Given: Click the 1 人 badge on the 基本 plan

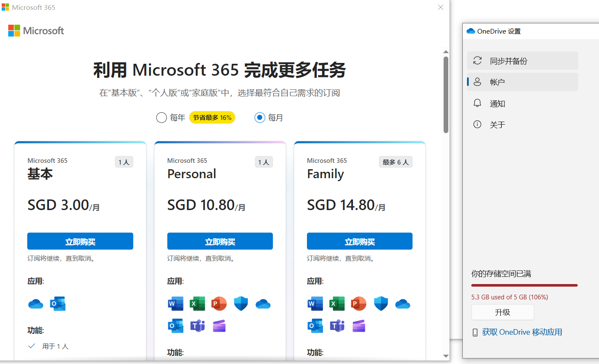Looking at the screenshot, I should [124, 162].
